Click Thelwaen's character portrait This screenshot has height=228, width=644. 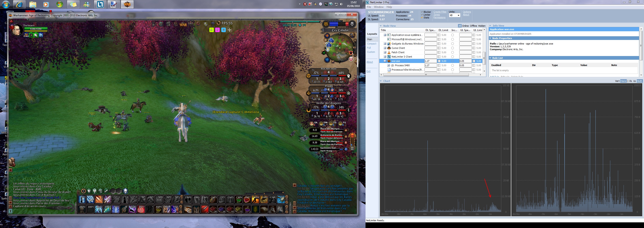[17, 30]
